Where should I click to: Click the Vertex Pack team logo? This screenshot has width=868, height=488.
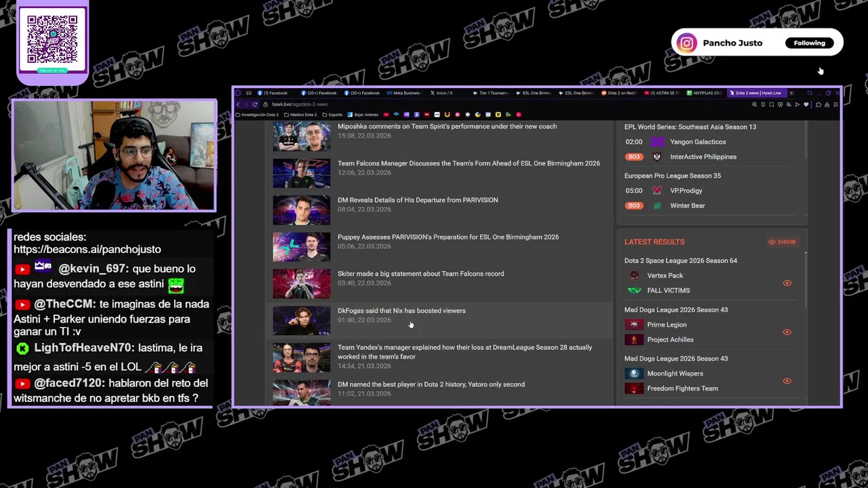[634, 275]
